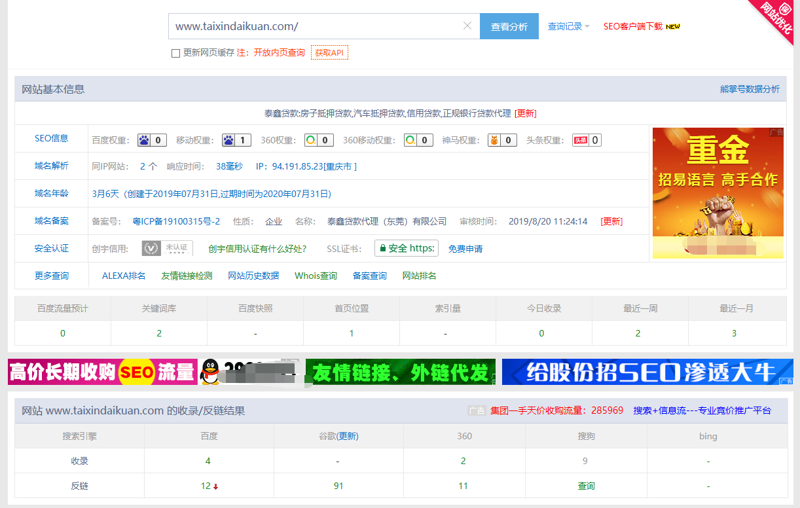Click the Shenma weight icon

pyautogui.click(x=494, y=140)
